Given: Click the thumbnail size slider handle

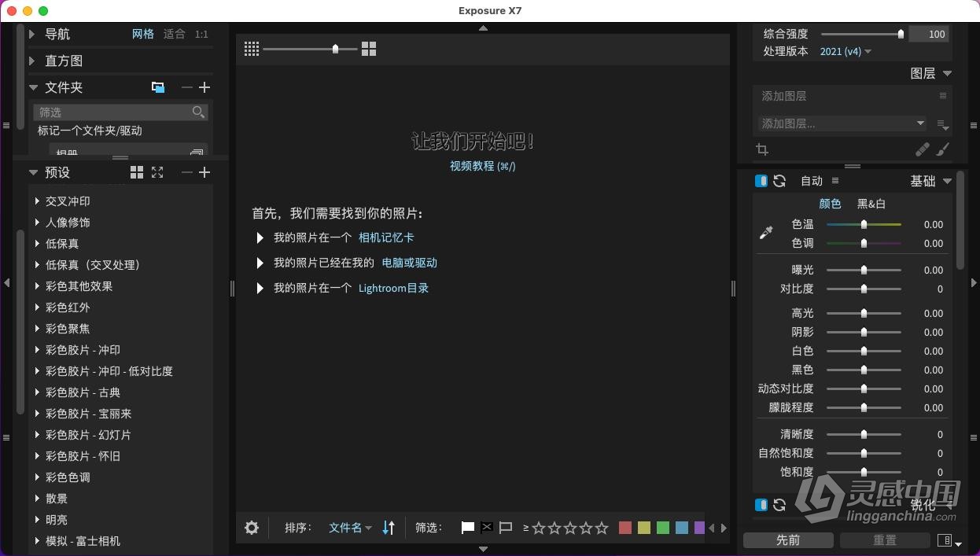Looking at the screenshot, I should click(336, 49).
